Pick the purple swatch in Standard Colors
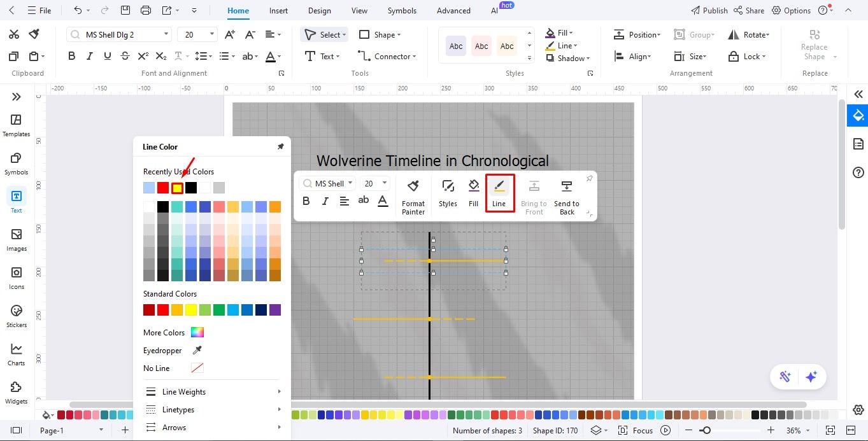The width and height of the screenshot is (868, 441). [275, 310]
